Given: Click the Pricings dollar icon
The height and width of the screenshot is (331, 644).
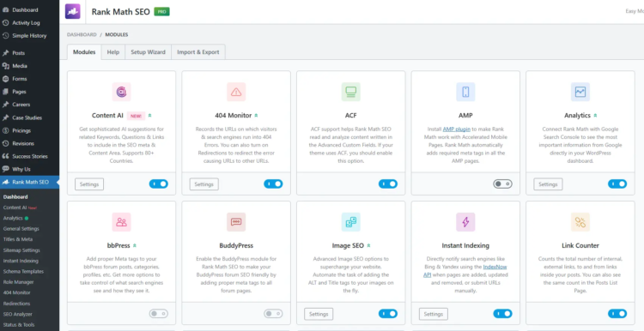Looking at the screenshot, I should coord(5,130).
